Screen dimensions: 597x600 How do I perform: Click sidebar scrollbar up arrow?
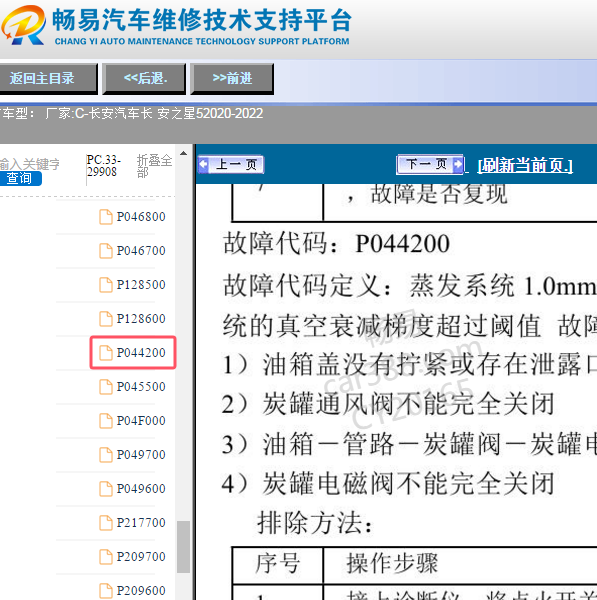pyautogui.click(x=183, y=153)
